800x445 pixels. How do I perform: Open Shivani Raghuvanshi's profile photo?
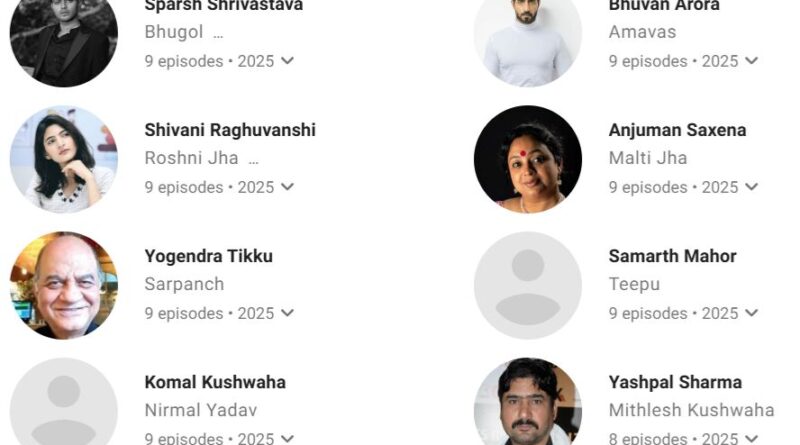pos(64,159)
